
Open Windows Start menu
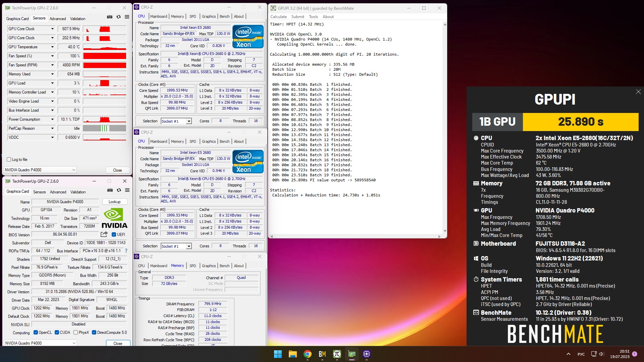coord(278,354)
